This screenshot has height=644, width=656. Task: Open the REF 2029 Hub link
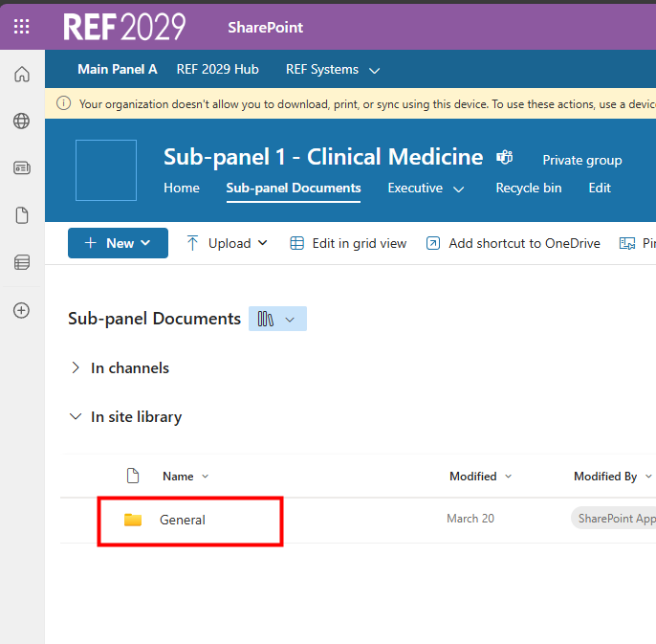(x=218, y=69)
